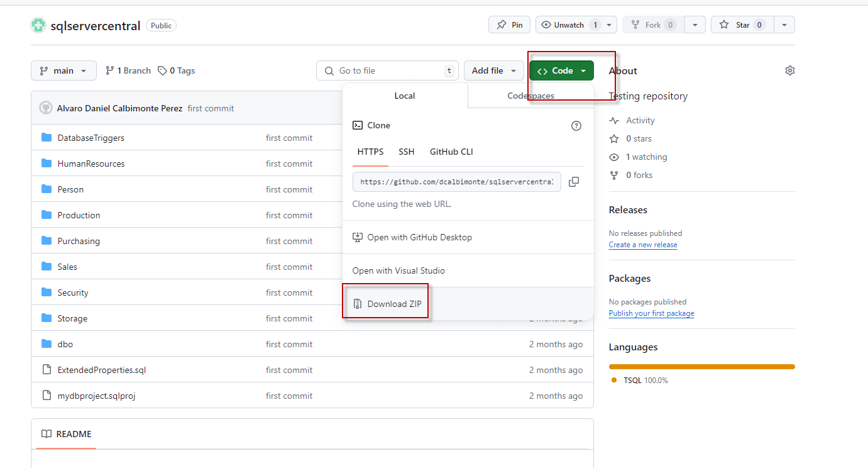This screenshot has height=468, width=868.
Task: Click the Go to file search field
Action: pyautogui.click(x=387, y=70)
